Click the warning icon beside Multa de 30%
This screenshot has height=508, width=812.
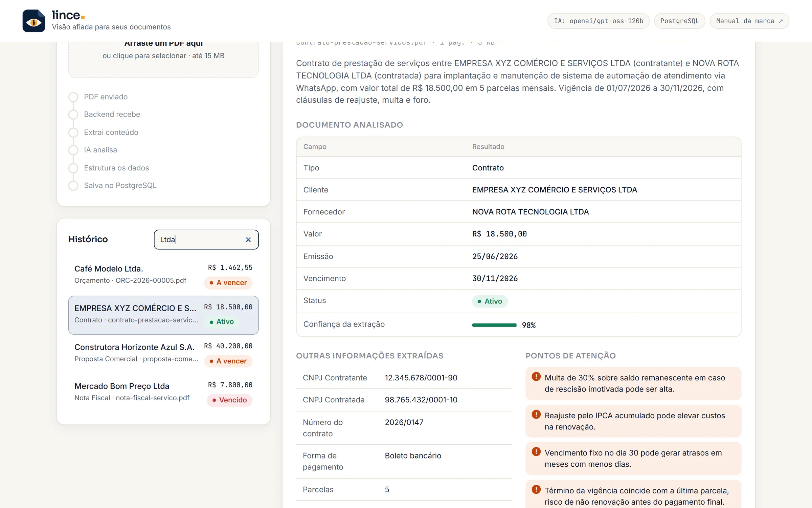pos(536,376)
